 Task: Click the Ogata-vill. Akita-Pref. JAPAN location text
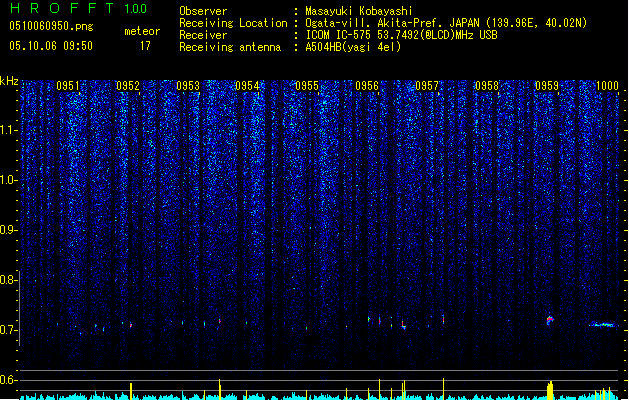(x=446, y=23)
